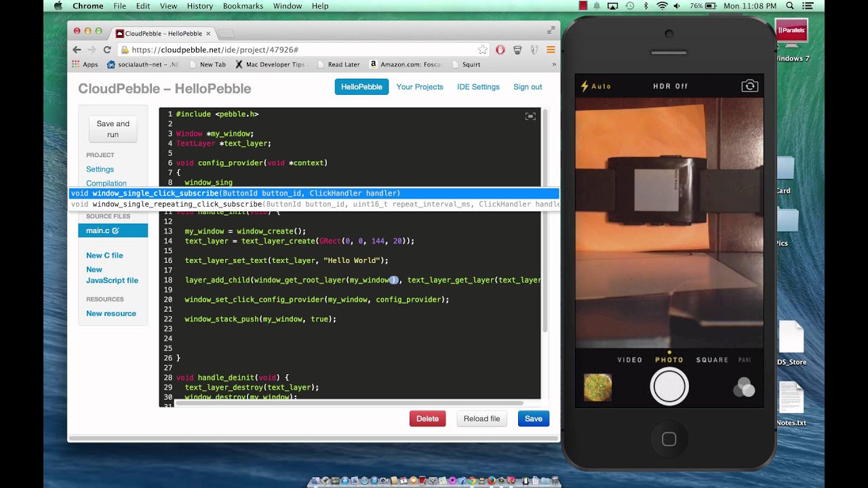The height and width of the screenshot is (488, 868).
Task: Open the last photo thumbnail on iPhone
Action: point(597,387)
